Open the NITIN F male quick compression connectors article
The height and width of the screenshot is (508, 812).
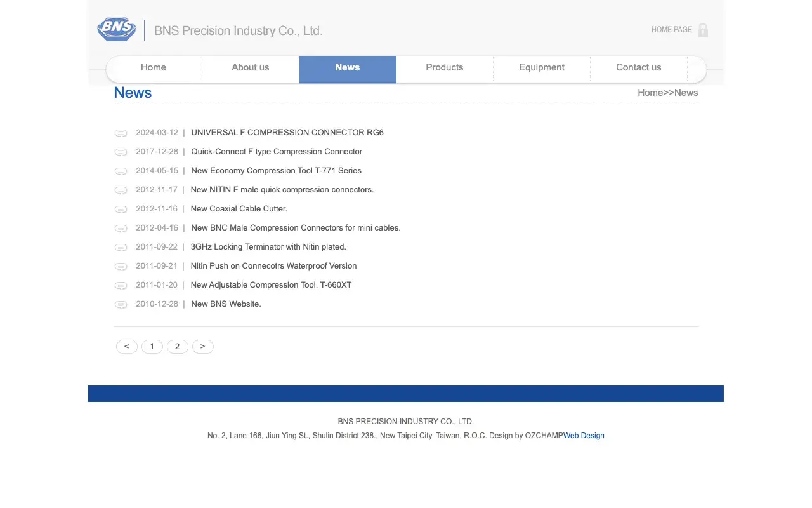click(x=282, y=190)
